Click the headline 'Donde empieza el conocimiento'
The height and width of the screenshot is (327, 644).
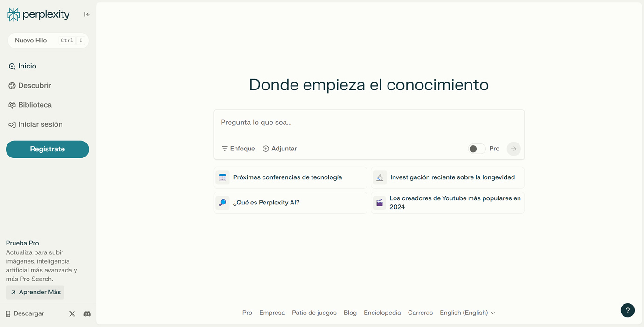(369, 85)
